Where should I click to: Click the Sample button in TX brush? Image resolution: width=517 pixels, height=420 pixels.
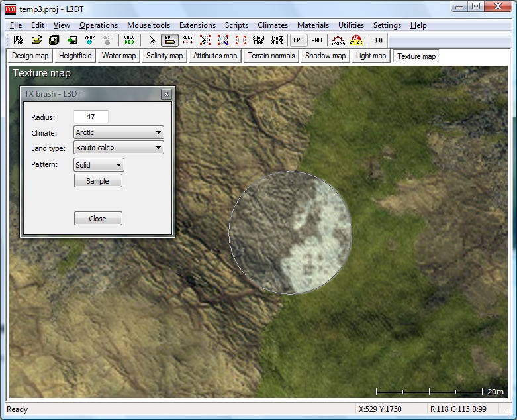click(97, 181)
